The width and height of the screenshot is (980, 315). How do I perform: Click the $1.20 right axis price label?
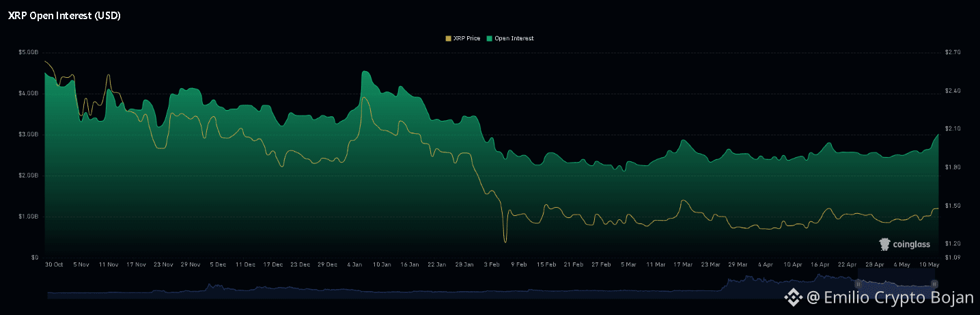pyautogui.click(x=953, y=243)
